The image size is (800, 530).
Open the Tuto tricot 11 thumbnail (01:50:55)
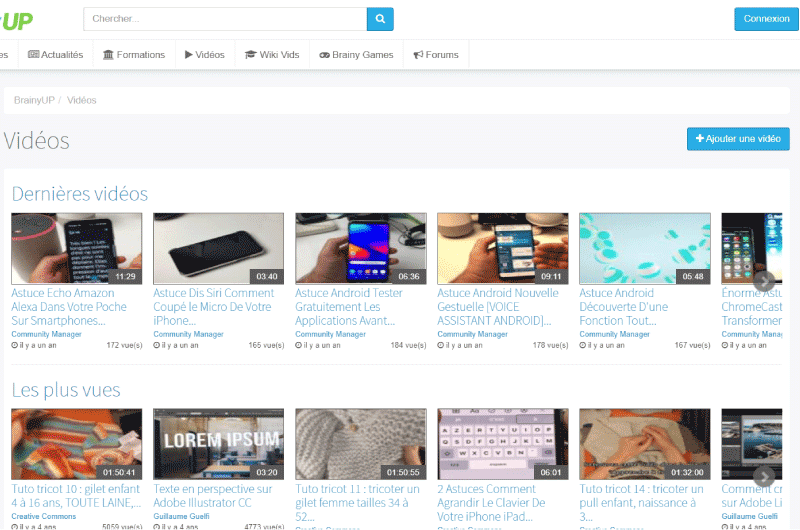click(361, 444)
